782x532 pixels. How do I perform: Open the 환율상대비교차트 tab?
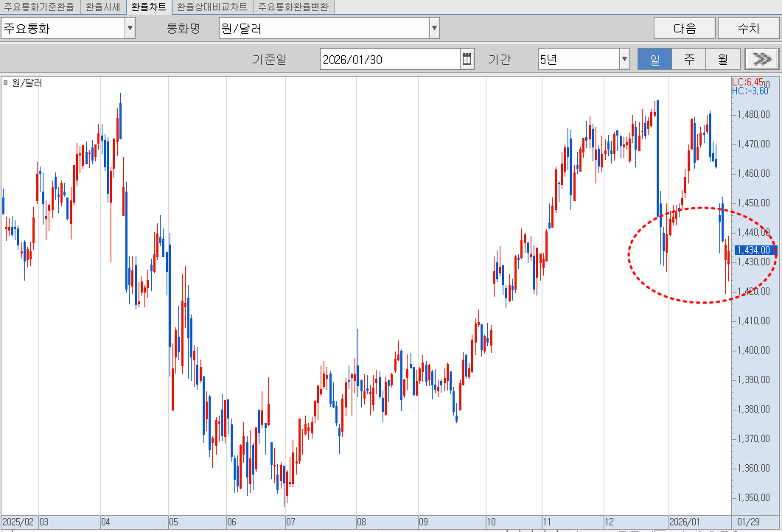(212, 7)
